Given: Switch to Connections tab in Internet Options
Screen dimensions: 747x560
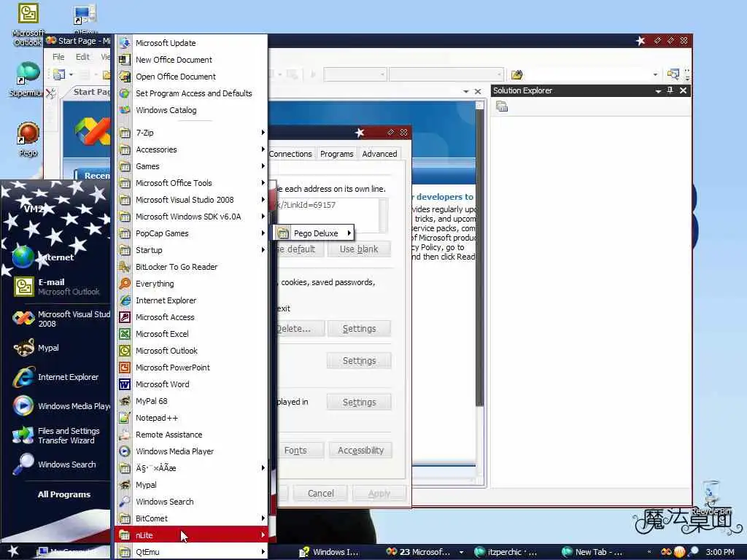Looking at the screenshot, I should 290,154.
